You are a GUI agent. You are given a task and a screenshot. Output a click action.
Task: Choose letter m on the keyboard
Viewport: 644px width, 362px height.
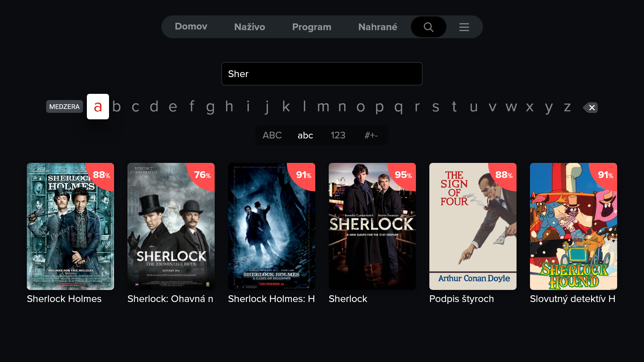pyautogui.click(x=323, y=107)
